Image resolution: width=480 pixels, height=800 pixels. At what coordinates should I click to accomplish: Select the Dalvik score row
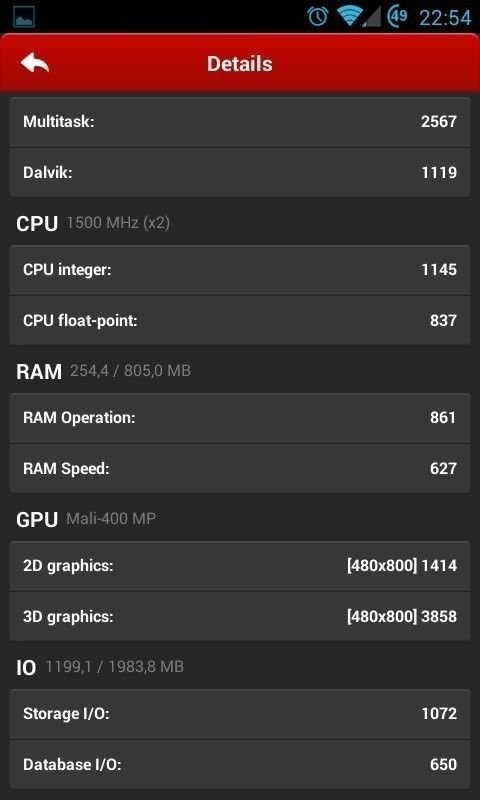tap(240, 172)
